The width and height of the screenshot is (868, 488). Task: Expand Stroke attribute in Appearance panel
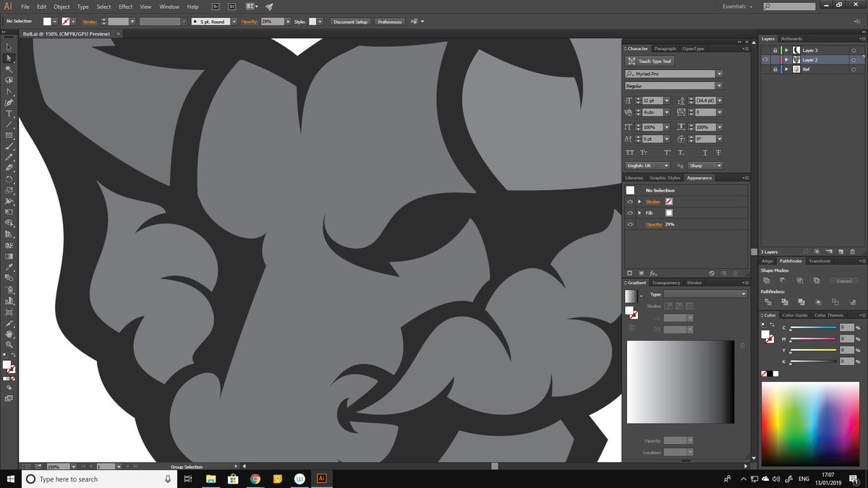[x=639, y=202]
